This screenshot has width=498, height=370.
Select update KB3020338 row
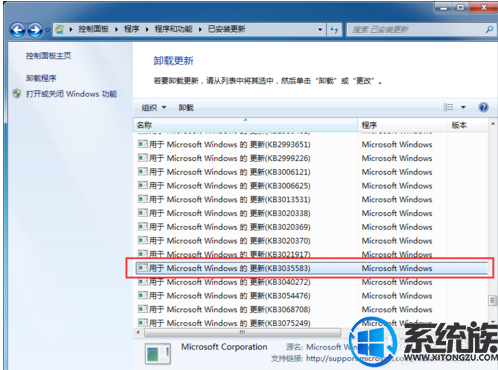[312, 213]
